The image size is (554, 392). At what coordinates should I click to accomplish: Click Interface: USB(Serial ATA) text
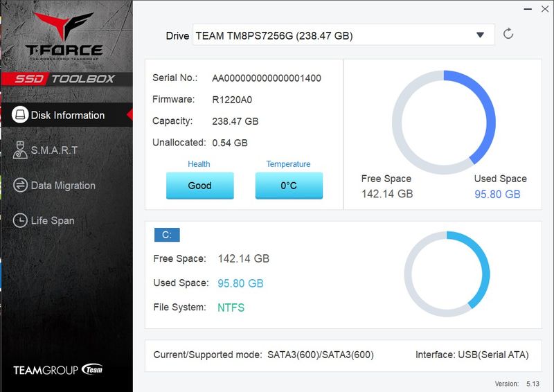[472, 355]
